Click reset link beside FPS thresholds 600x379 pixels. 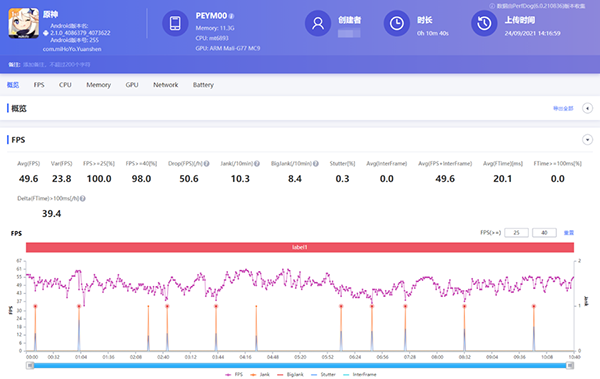569,232
